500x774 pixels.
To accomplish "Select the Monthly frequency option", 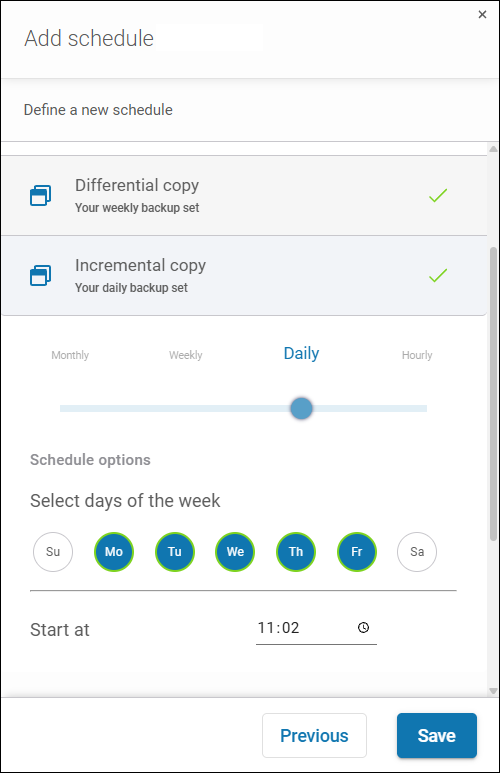I will point(70,355).
